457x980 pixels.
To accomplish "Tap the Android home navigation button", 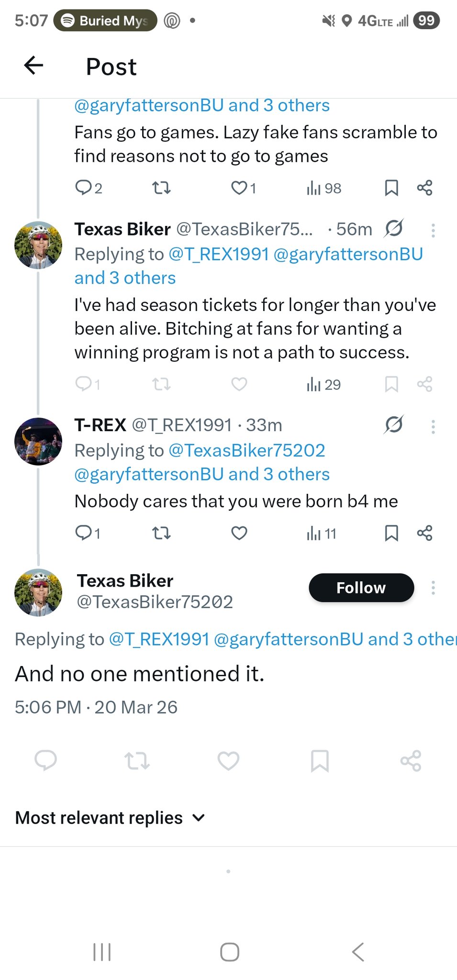I will click(229, 952).
